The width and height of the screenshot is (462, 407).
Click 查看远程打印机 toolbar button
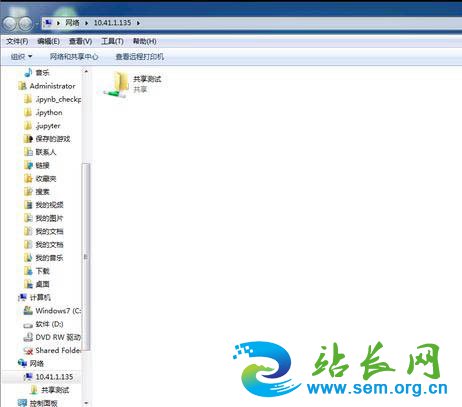[139, 57]
